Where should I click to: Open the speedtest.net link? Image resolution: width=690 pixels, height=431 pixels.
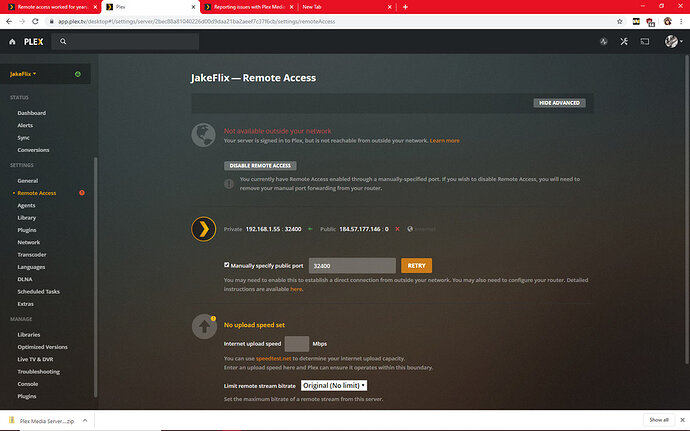coord(273,359)
